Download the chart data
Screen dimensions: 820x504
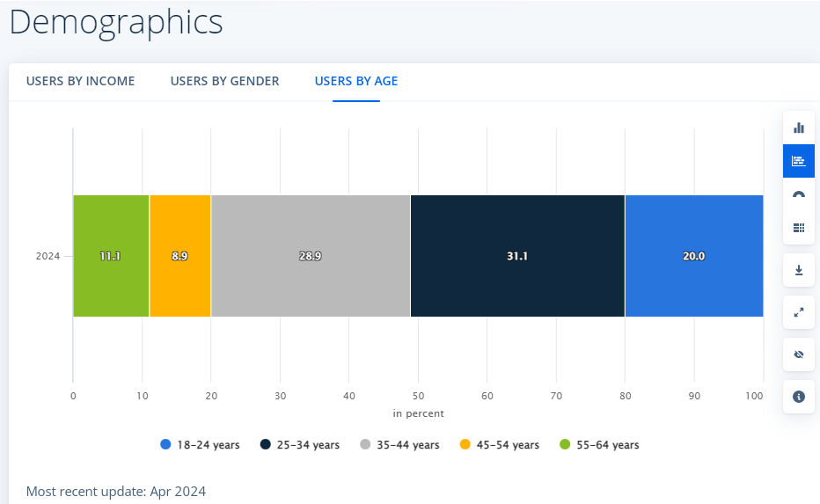click(x=799, y=270)
